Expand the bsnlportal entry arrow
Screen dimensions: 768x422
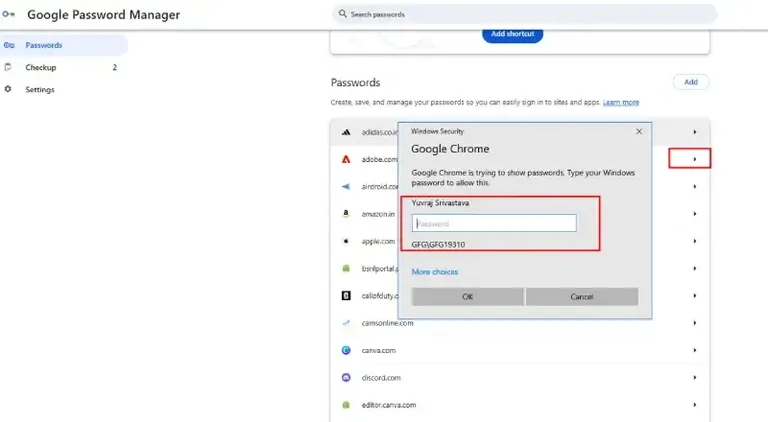[695, 268]
